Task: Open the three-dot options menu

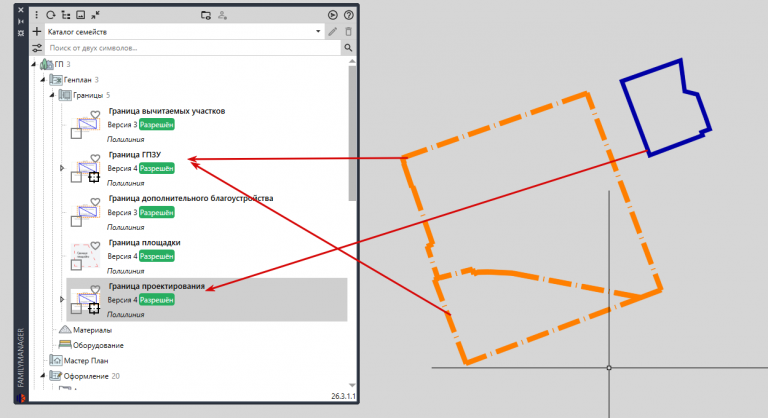Action: click(x=37, y=15)
